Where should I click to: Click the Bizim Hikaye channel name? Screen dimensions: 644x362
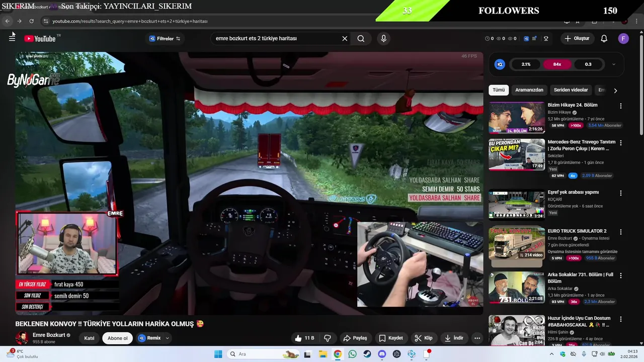tap(559, 113)
